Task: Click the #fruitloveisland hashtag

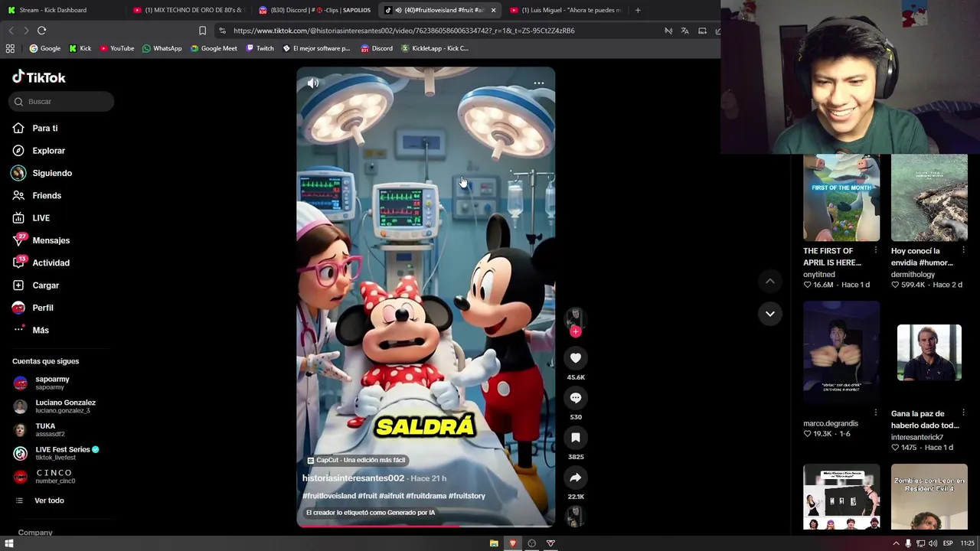Action: tap(329, 496)
